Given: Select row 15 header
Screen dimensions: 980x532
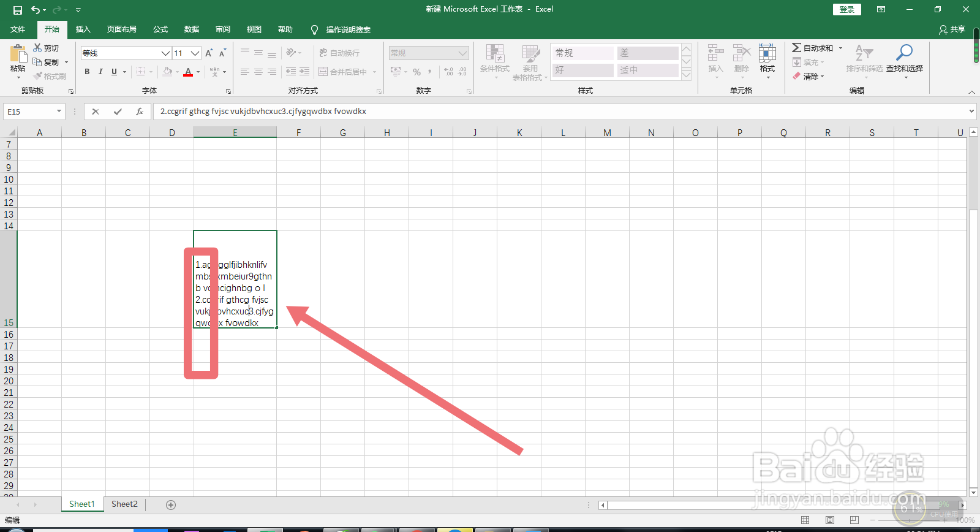Looking at the screenshot, I should tap(9, 279).
